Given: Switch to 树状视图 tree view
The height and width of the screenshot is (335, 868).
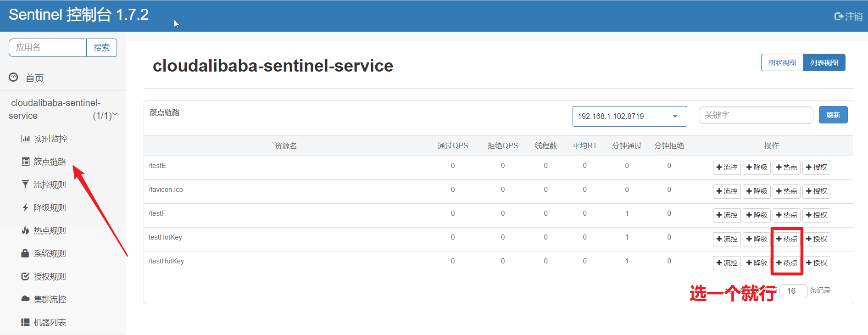Looking at the screenshot, I should pyautogui.click(x=782, y=62).
